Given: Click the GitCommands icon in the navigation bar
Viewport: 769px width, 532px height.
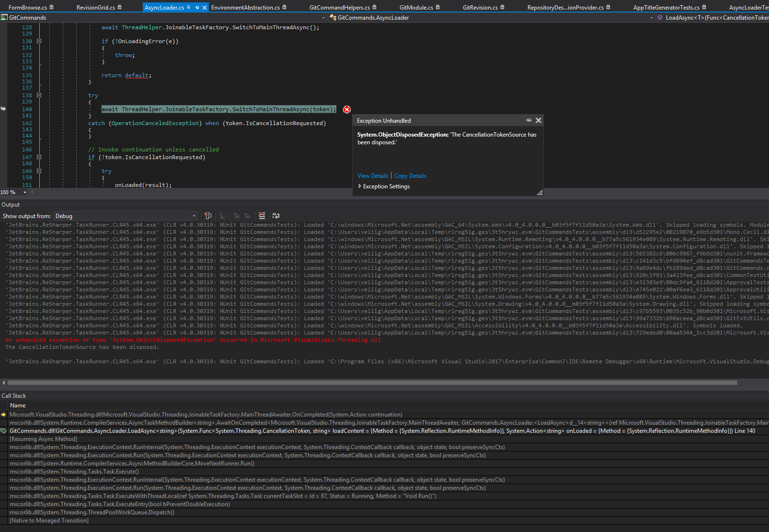Looking at the screenshot, I should click(x=4, y=17).
